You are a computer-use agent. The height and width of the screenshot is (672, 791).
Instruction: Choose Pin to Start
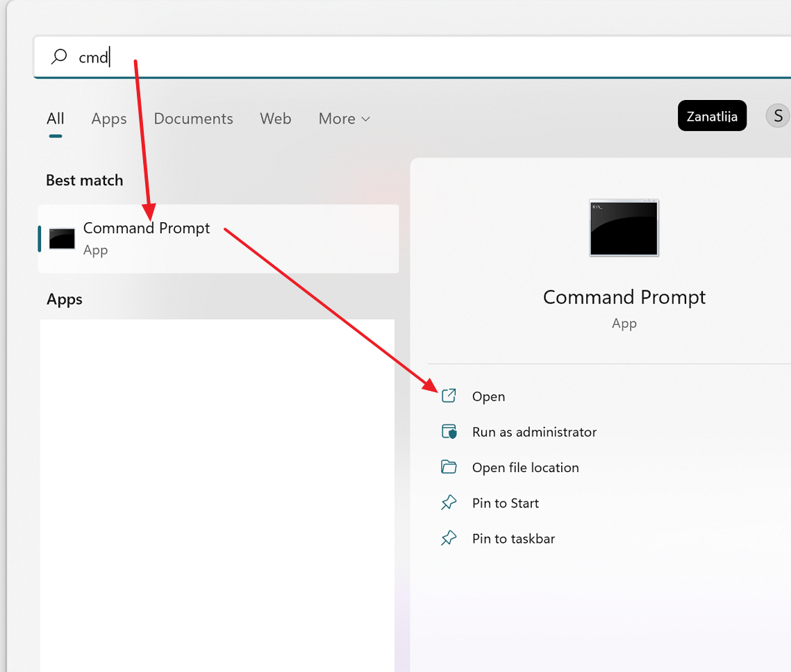pos(506,503)
